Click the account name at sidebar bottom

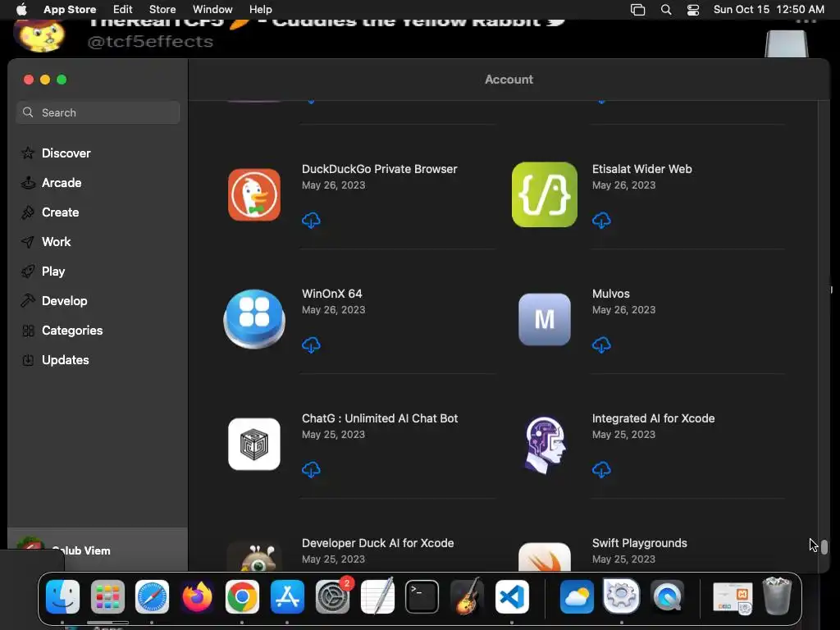81,550
